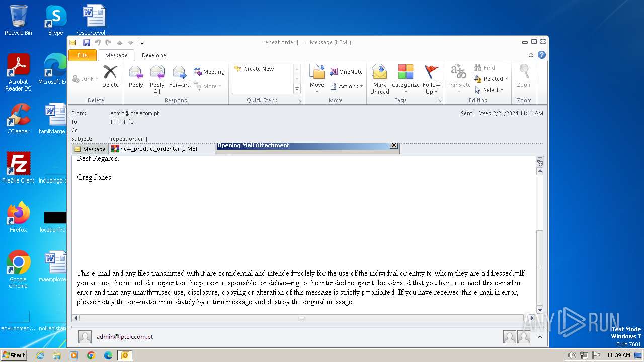The image size is (644, 362).
Task: Forward this email message
Action: pos(180,77)
